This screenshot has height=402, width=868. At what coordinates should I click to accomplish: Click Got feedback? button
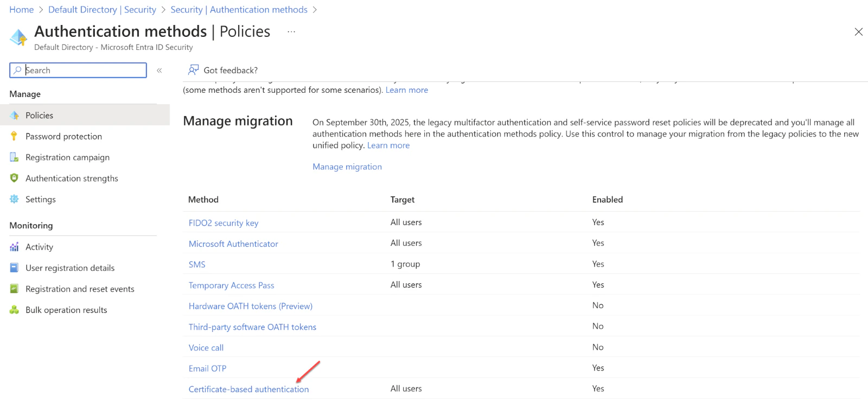click(223, 70)
